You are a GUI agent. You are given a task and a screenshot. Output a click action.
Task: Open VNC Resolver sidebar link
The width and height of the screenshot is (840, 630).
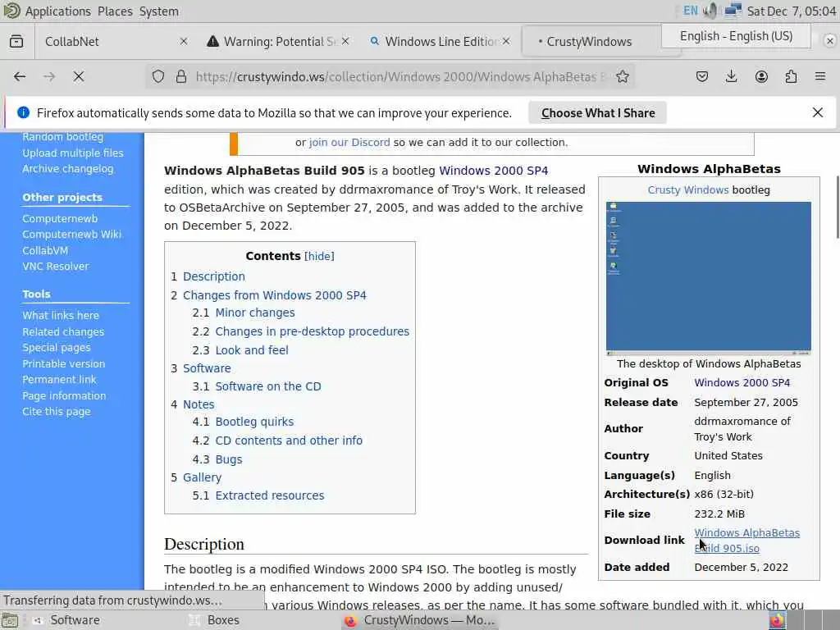pyautogui.click(x=56, y=267)
